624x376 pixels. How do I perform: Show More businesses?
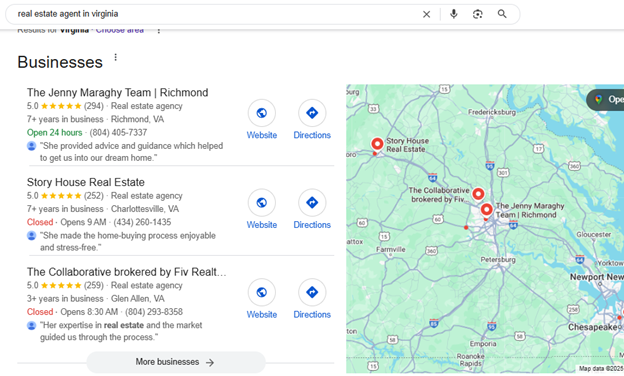pyautogui.click(x=176, y=362)
